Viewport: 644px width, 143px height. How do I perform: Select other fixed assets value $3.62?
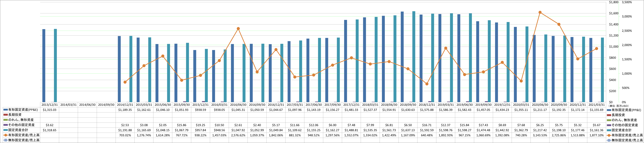49,125
